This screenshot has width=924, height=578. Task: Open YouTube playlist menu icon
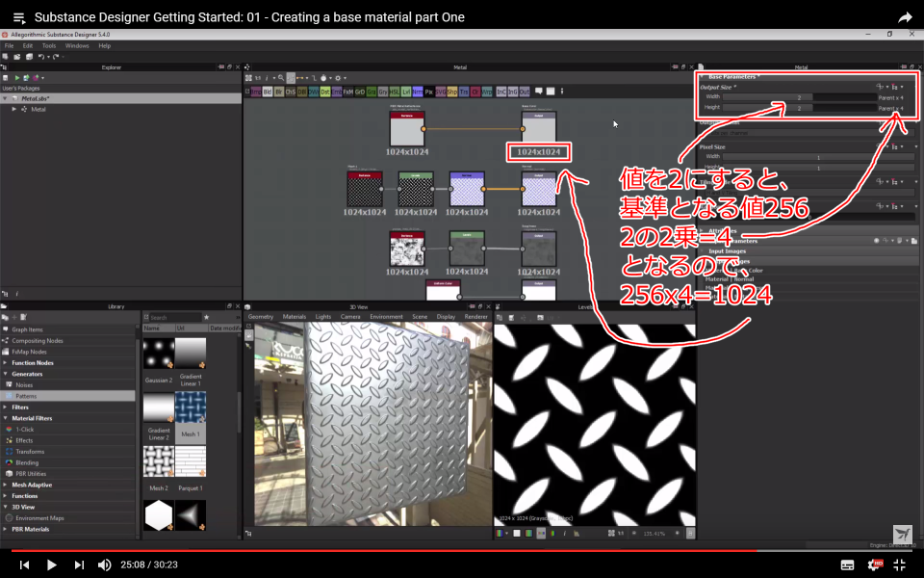tap(19, 17)
